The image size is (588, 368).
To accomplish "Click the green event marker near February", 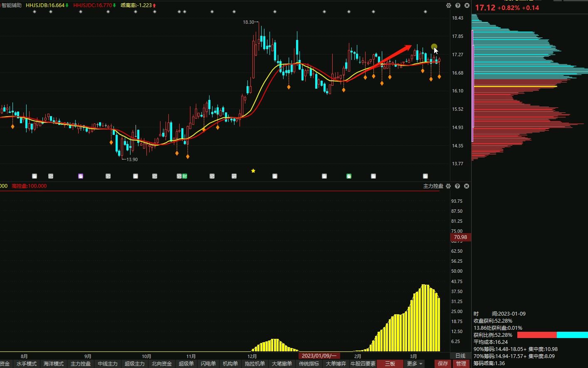I will point(349,176).
